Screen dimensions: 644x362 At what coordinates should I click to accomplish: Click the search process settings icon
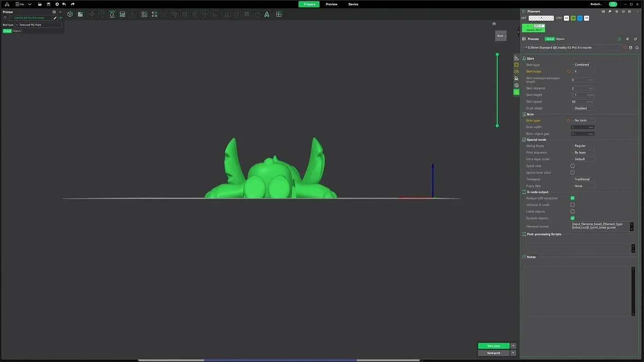(637, 47)
